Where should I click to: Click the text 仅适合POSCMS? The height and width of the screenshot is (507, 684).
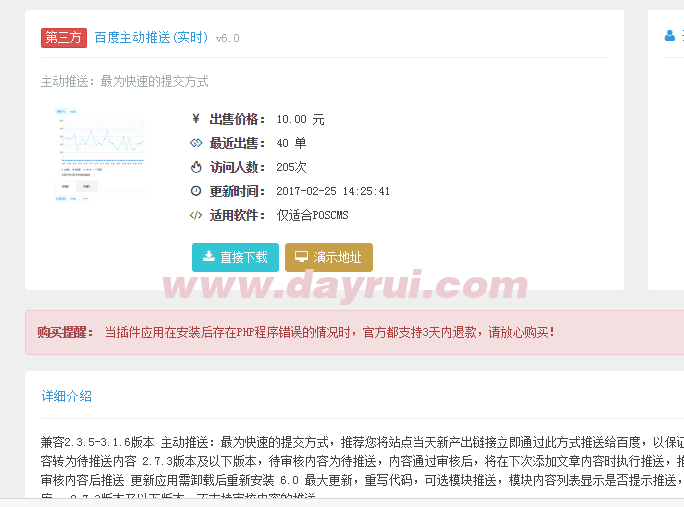[x=312, y=215]
